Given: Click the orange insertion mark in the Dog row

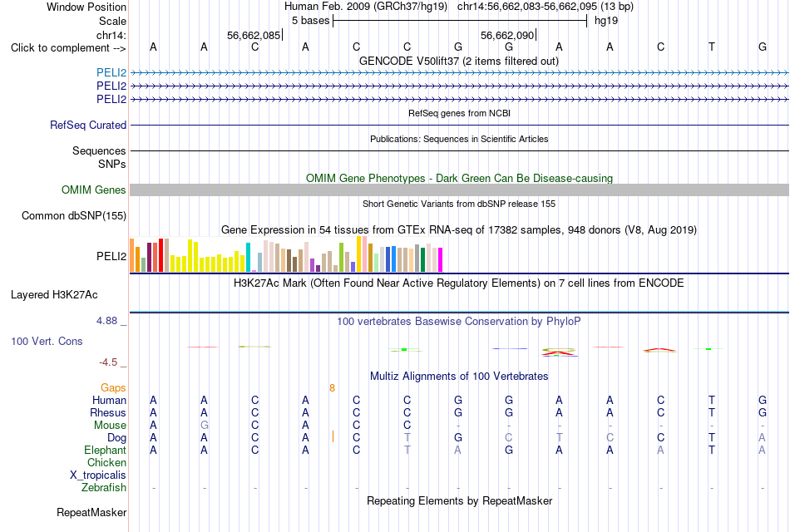Looking at the screenshot, I should pyautogui.click(x=333, y=436).
